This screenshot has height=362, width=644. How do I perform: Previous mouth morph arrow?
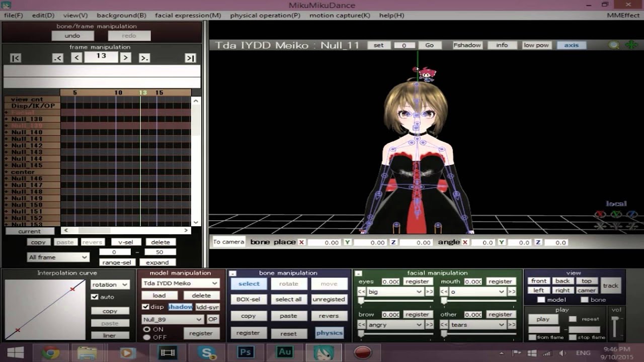click(444, 292)
